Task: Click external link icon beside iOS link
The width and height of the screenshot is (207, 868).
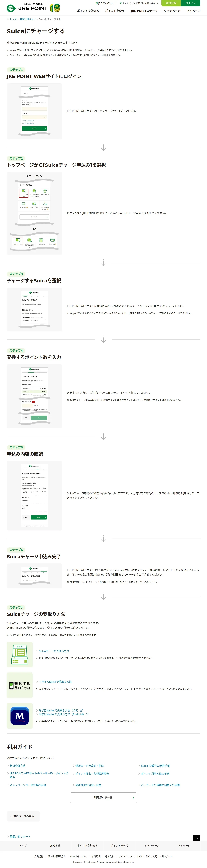Action: pyautogui.click(x=81, y=710)
